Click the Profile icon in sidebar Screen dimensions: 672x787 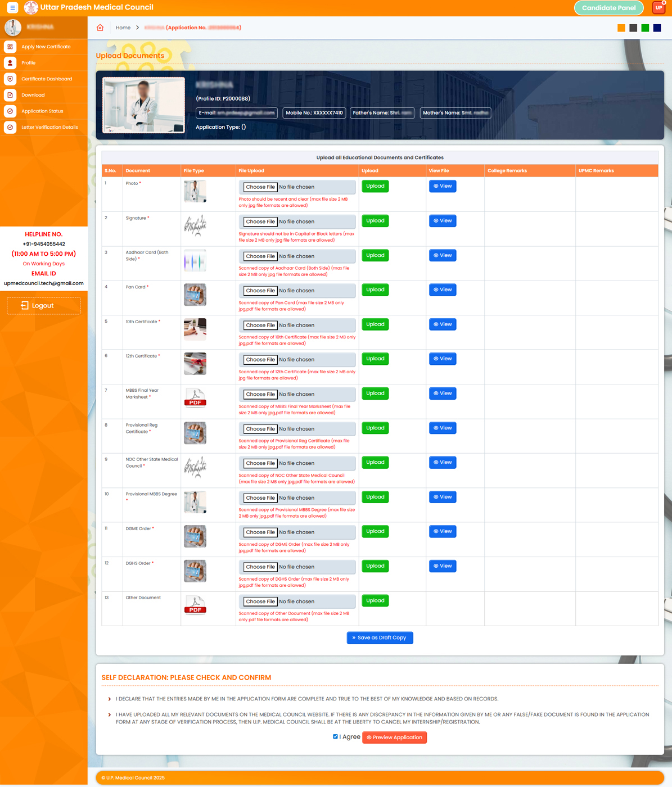coord(10,63)
